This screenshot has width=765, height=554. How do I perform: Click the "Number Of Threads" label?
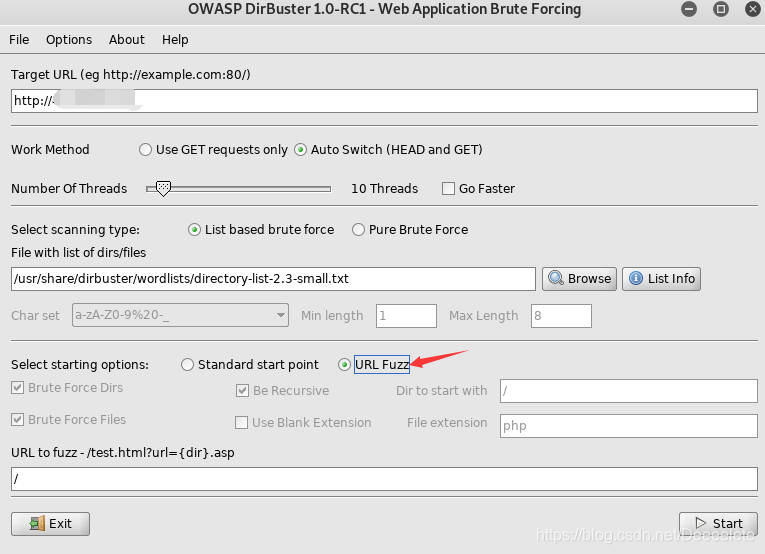pos(69,189)
